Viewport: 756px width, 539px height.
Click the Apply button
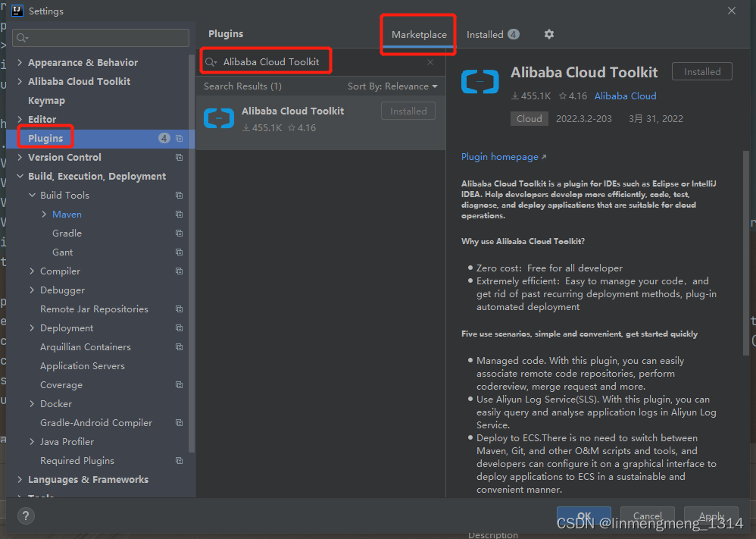[711, 515]
